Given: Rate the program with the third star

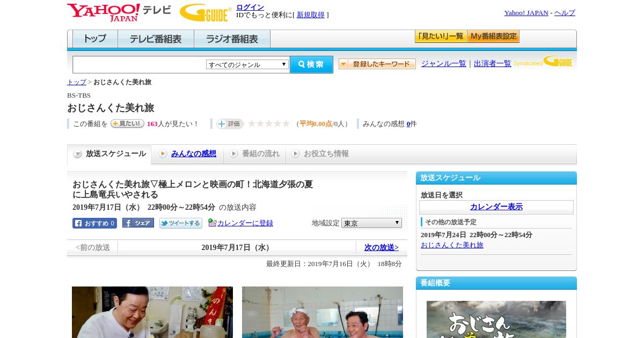Looking at the screenshot, I should point(269,123).
